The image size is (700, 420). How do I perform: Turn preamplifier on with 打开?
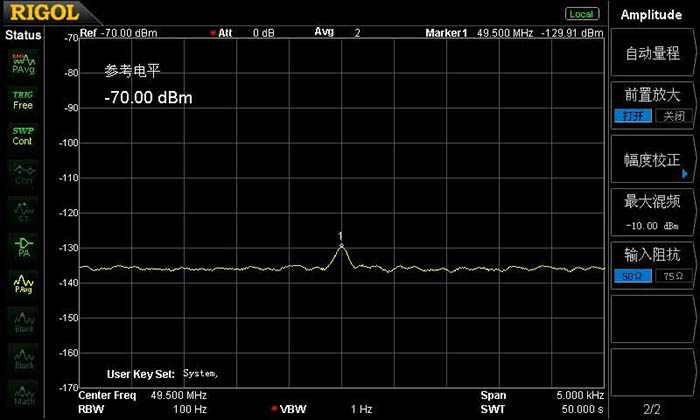(x=632, y=117)
